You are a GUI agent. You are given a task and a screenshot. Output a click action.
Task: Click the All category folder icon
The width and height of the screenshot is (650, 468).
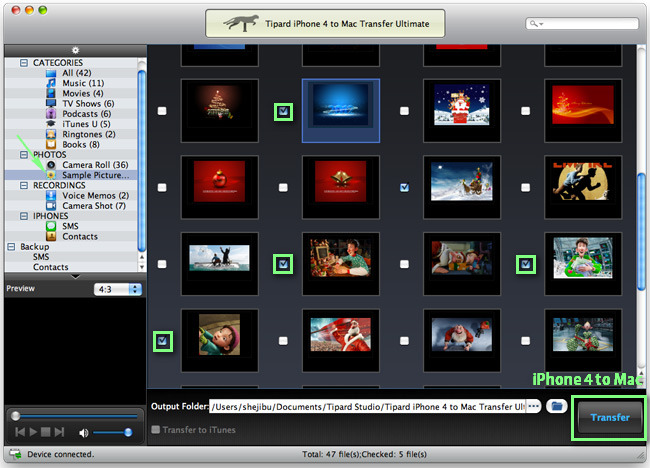click(x=51, y=73)
